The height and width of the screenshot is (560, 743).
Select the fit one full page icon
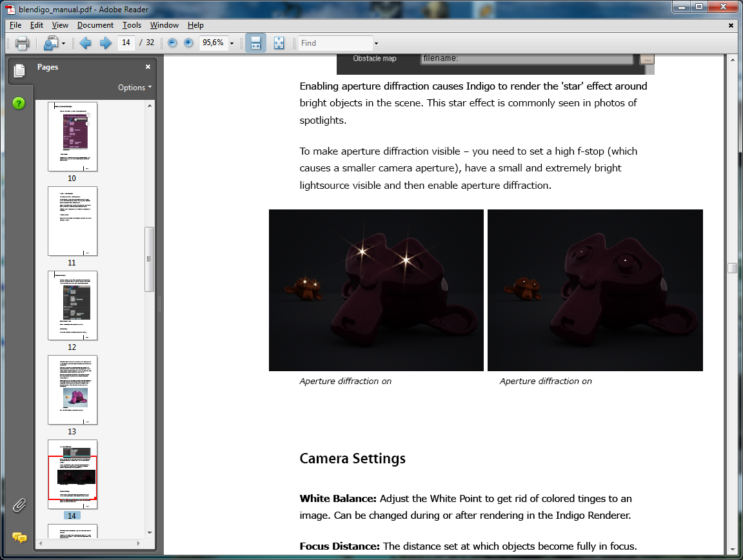[x=279, y=43]
